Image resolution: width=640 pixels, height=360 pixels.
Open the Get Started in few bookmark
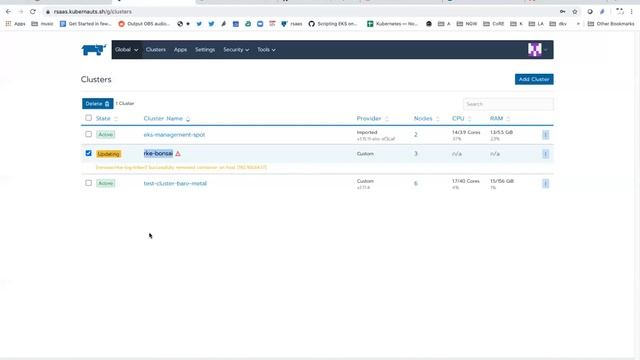tap(86, 24)
